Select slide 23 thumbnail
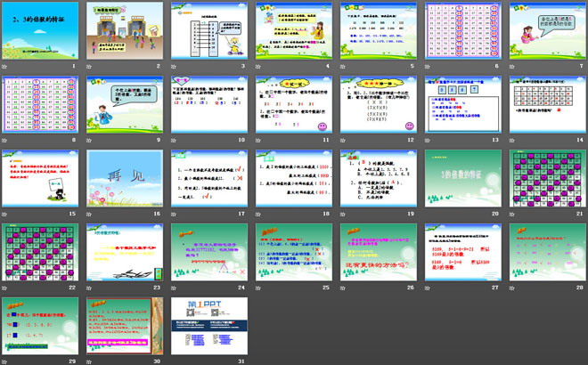Screen dimensions: 588x365 tap(125, 252)
